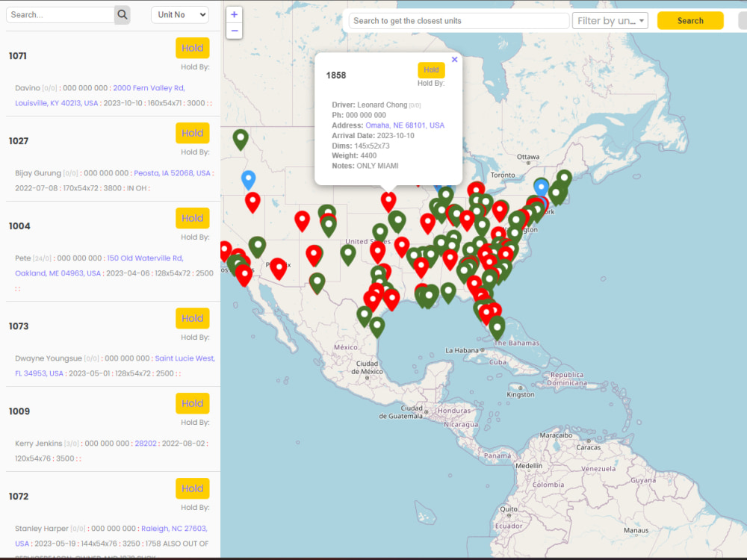Open the Raleigh, NC 27603 address link
The image size is (747, 560).
click(x=174, y=529)
